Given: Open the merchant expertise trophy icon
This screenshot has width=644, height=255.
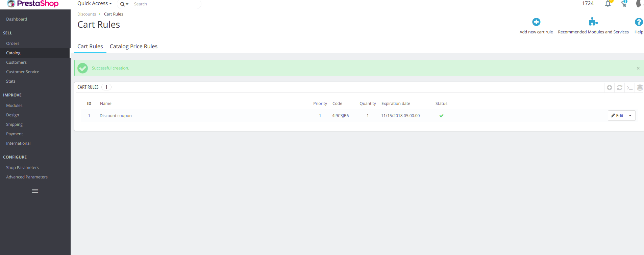Looking at the screenshot, I should (624, 4).
